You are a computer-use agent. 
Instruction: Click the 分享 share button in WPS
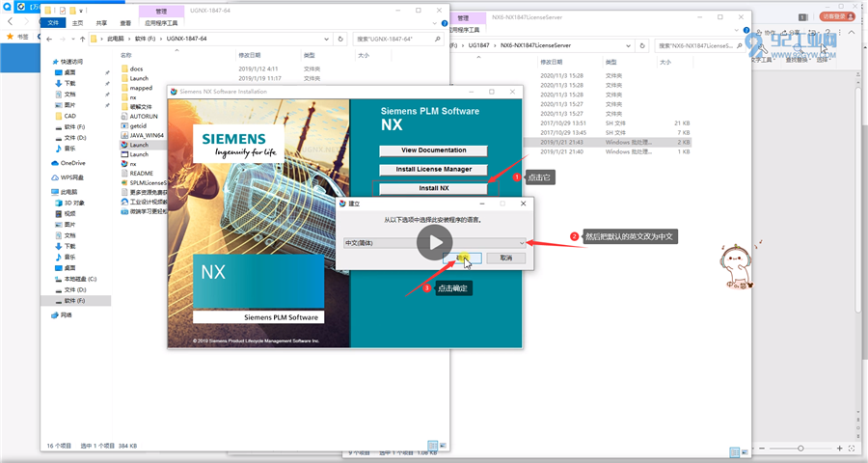pyautogui.click(x=791, y=33)
